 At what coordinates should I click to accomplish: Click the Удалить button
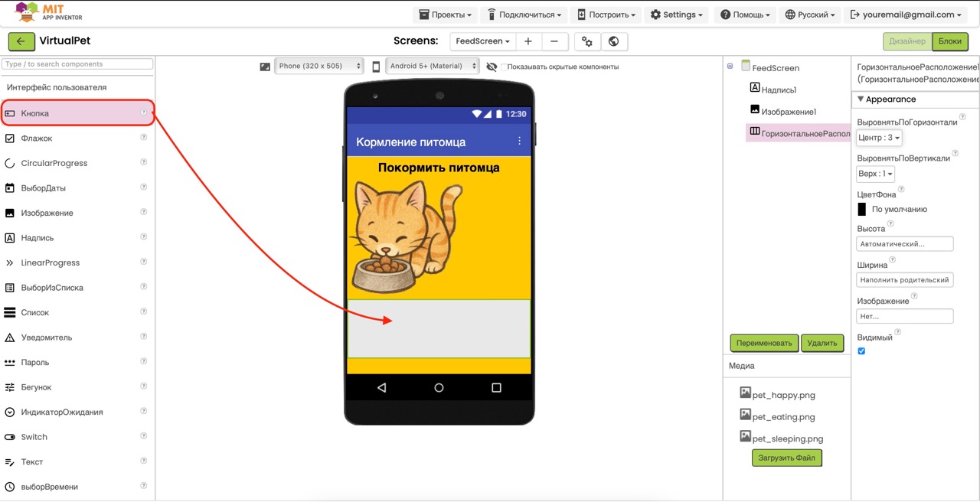(x=822, y=343)
